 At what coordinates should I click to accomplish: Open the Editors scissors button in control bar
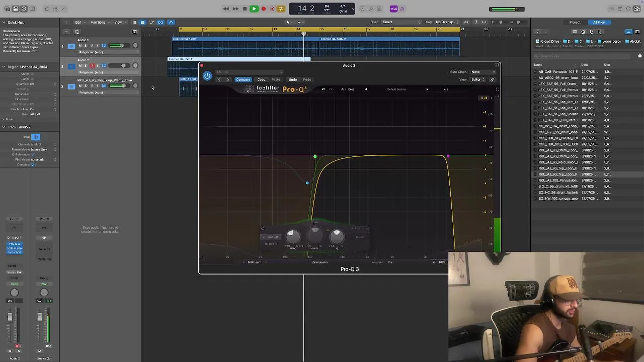coord(64,9)
